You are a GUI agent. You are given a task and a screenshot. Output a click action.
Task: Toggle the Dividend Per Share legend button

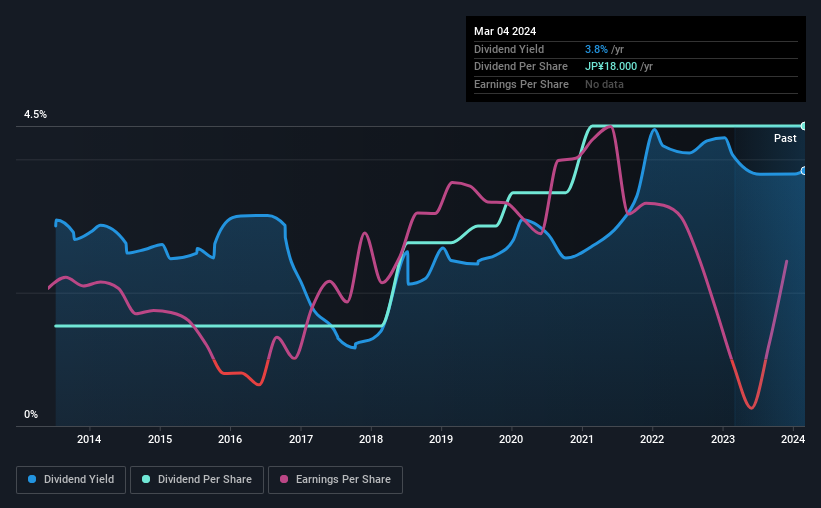tap(197, 480)
